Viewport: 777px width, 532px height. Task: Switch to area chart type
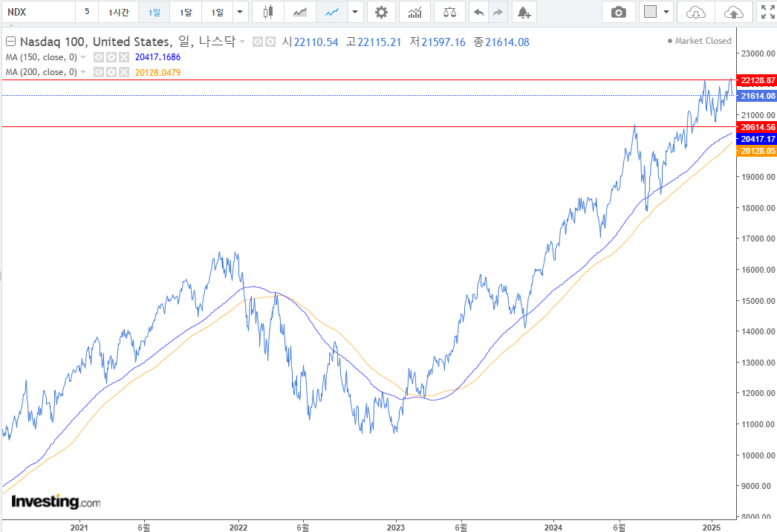pos(300,12)
